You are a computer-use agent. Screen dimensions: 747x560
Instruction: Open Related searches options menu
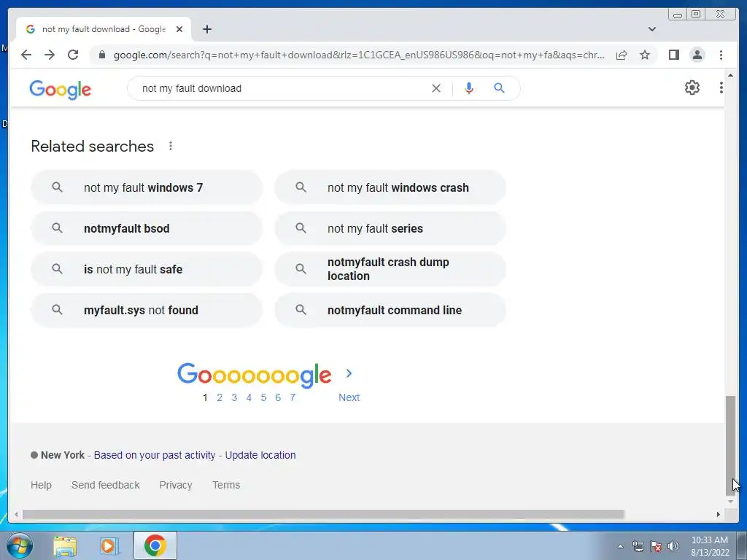[x=171, y=146]
